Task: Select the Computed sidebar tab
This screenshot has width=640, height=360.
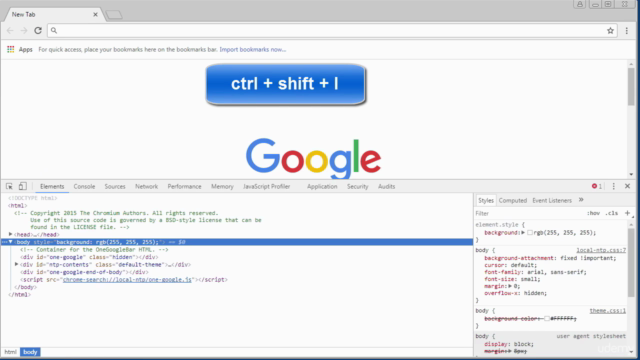Action: coord(513,200)
